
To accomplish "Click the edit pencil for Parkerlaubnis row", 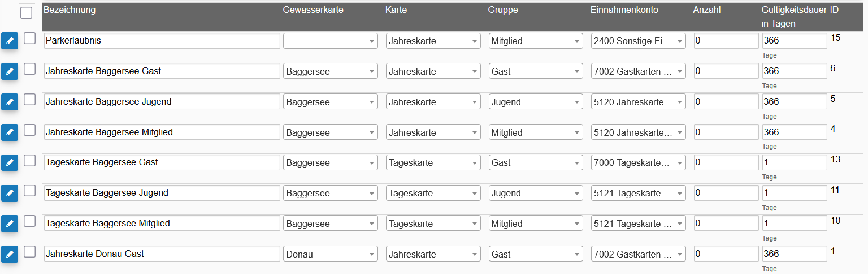I will 10,41.
